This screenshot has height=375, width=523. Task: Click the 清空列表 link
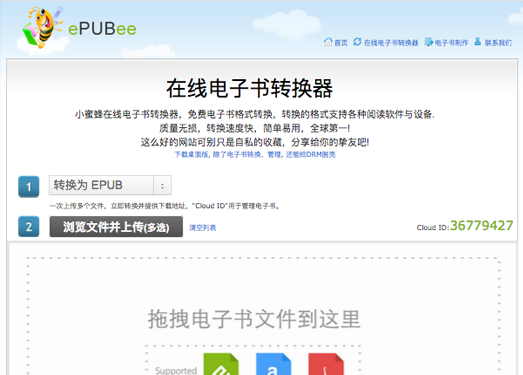click(203, 228)
